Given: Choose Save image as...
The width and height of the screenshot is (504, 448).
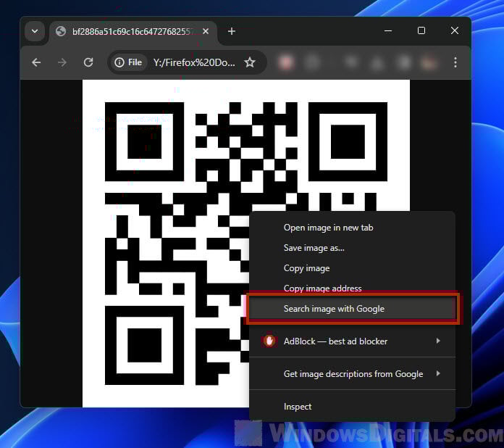Looking at the screenshot, I should coord(352,248).
